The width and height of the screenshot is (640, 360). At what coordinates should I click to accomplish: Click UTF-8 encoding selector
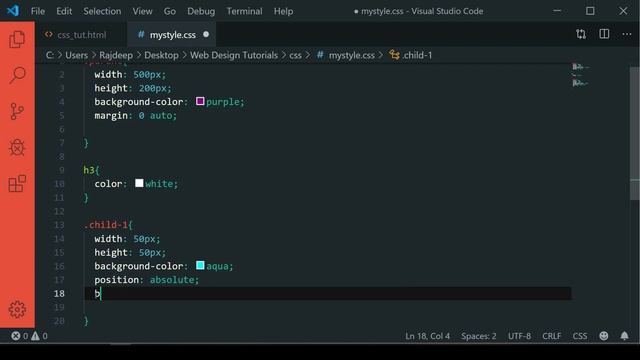click(x=519, y=336)
